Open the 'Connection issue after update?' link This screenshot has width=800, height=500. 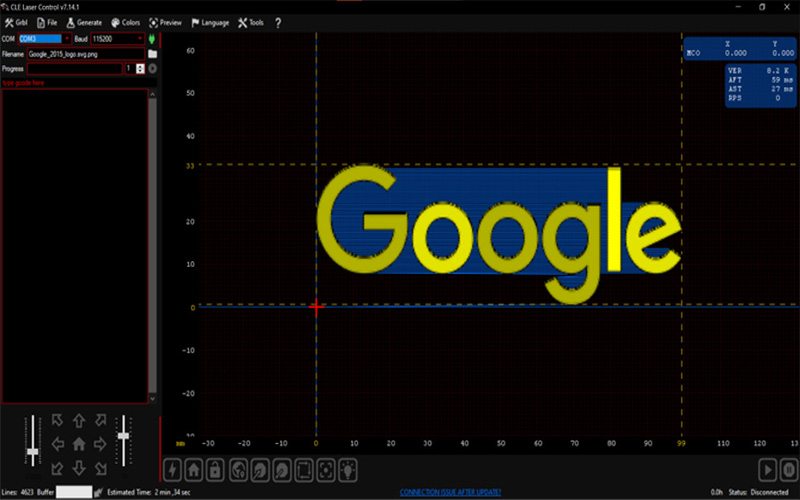tap(450, 492)
